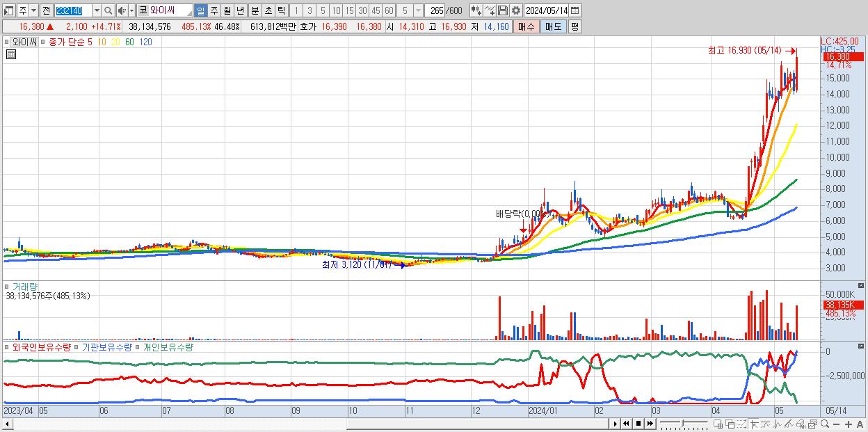Click the scrollbar left arrow at the bottom
This screenshot has height=432, width=868.
click(x=7, y=424)
